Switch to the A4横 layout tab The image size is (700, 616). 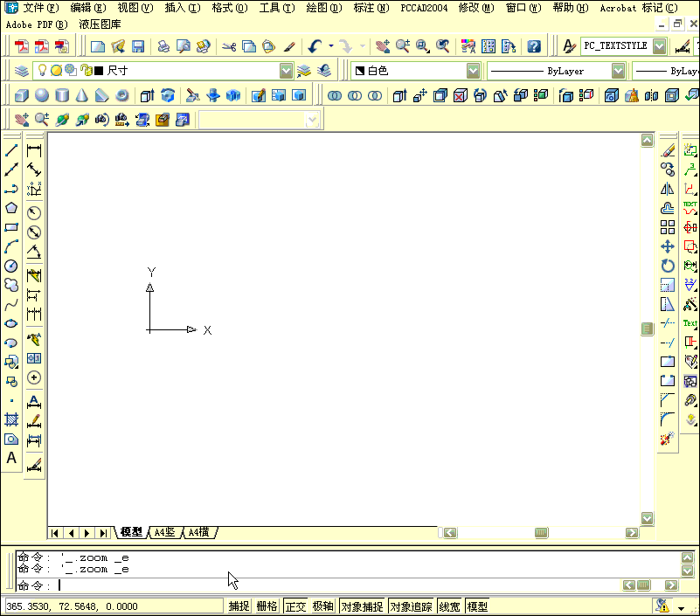[x=200, y=532]
